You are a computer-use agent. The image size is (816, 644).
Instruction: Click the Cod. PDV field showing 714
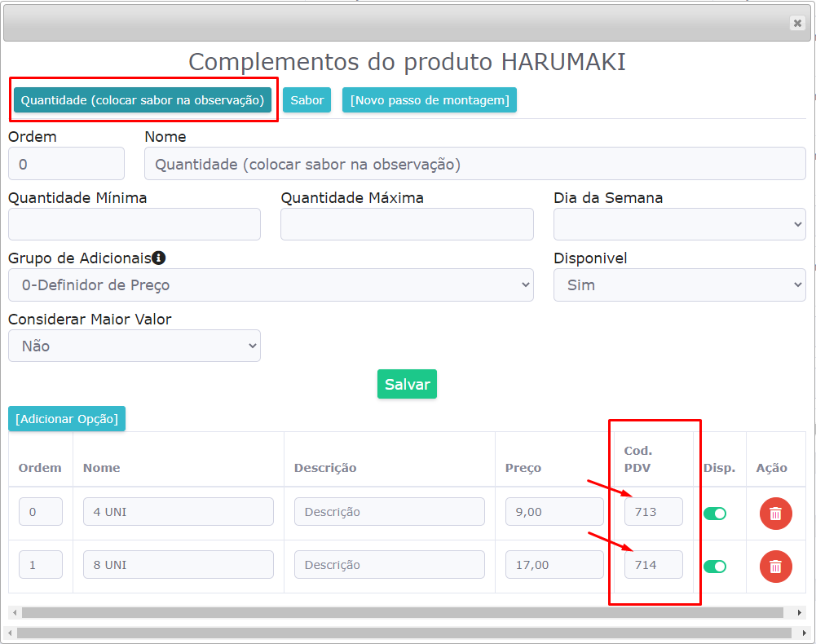click(x=653, y=564)
